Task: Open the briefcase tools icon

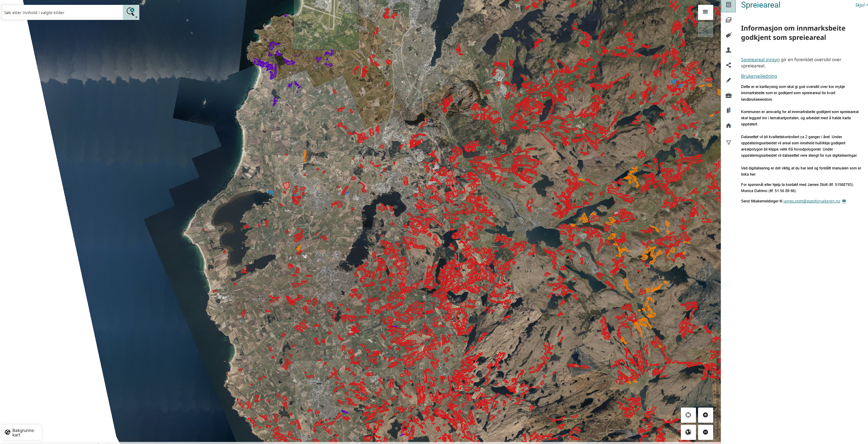Action: tap(728, 96)
